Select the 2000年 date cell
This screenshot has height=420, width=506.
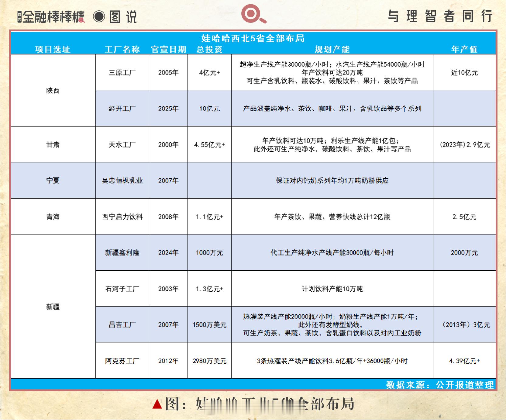click(x=168, y=145)
